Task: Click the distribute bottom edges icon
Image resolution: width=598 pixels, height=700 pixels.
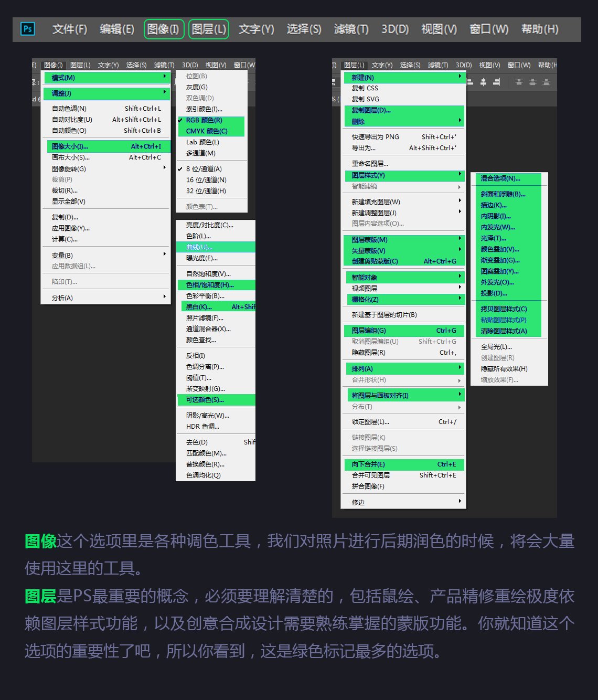Action: pos(546,82)
